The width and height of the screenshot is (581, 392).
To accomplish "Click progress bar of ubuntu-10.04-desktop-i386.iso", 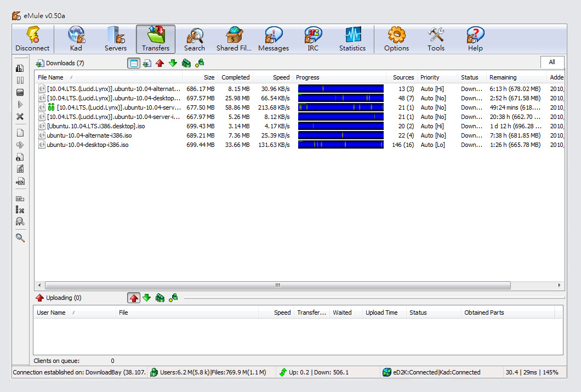I will point(340,145).
